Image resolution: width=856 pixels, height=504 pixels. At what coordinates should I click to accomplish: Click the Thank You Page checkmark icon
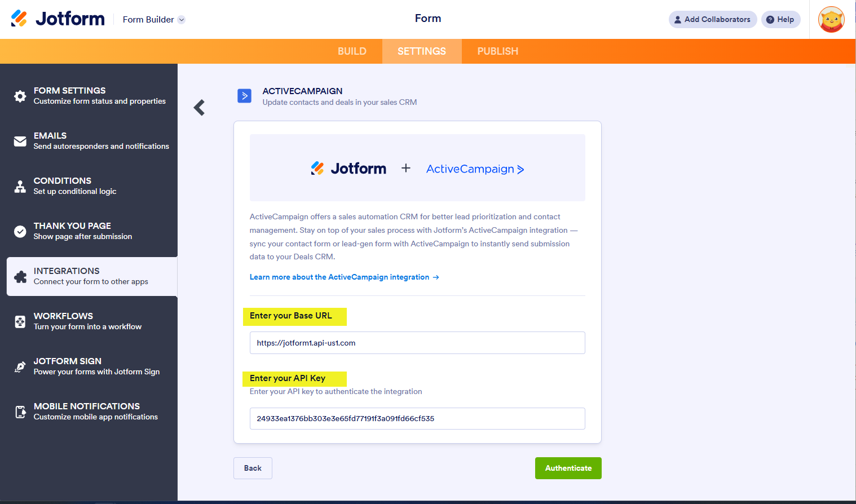[x=20, y=231]
